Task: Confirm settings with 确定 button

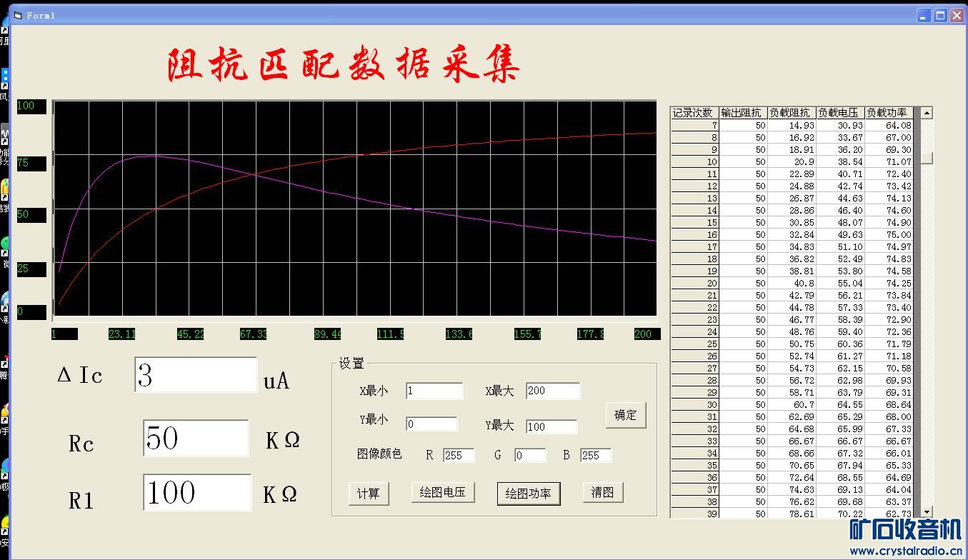Action: 626,415
